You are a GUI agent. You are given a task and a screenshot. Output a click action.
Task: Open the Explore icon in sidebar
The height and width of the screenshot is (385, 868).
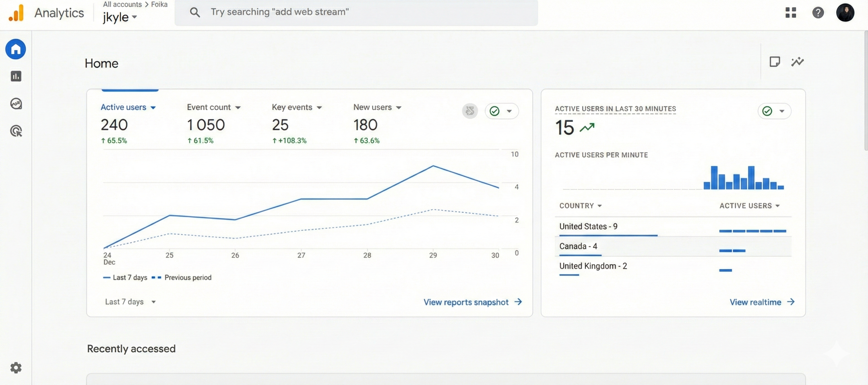[16, 104]
